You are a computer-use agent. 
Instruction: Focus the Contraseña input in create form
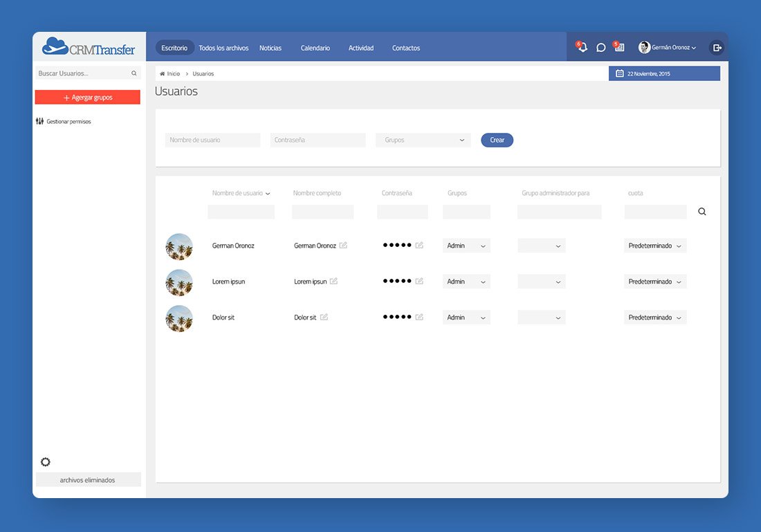(x=318, y=140)
